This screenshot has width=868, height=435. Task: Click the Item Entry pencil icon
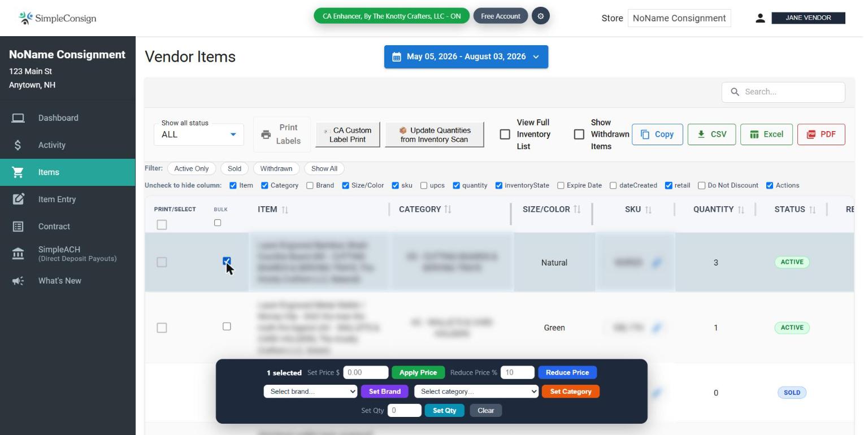tap(18, 199)
